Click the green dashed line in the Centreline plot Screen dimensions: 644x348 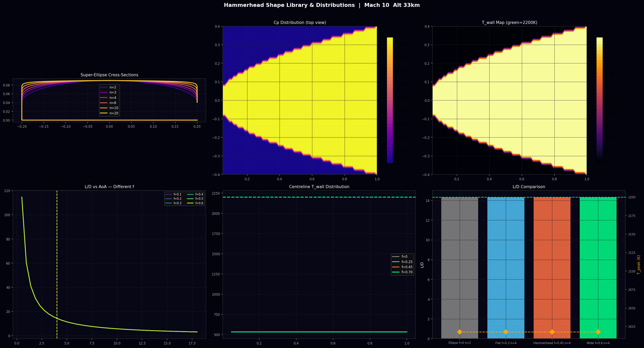tap(319, 197)
